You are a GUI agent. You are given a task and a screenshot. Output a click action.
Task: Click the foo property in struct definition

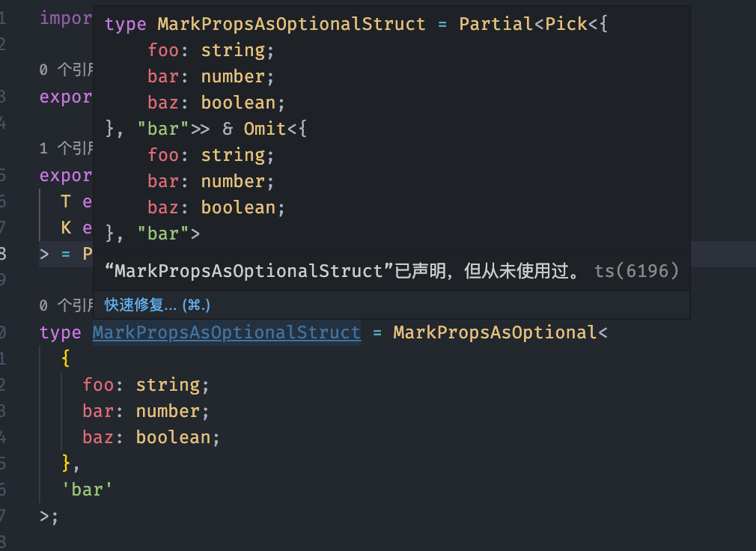pyautogui.click(x=98, y=385)
